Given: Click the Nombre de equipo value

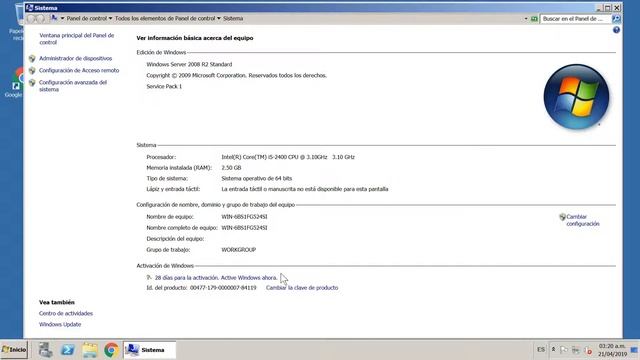Looking at the screenshot, I should 244,217.
